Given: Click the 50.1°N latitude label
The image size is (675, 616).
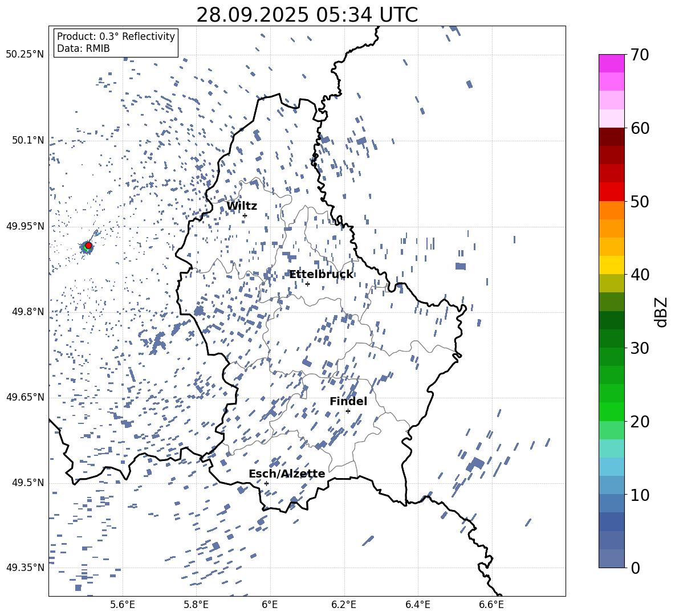Looking at the screenshot, I should coord(28,140).
